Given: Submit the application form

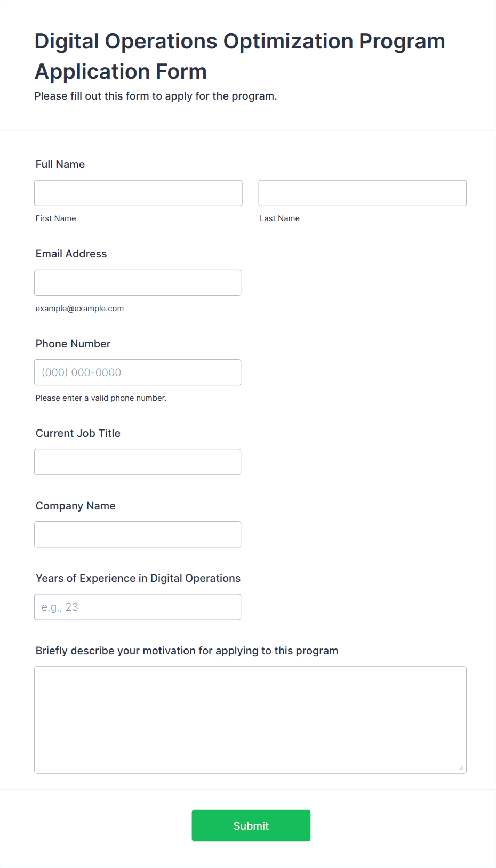Looking at the screenshot, I should (251, 825).
